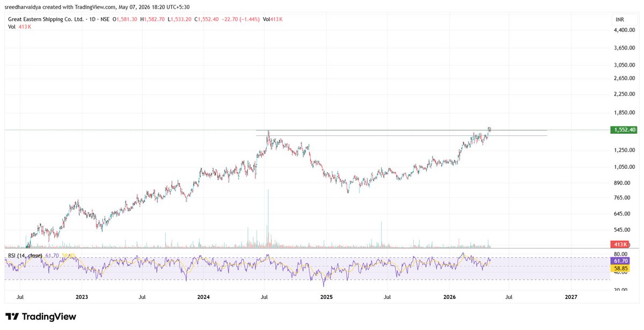Select the Great Eastern Shipping Co. Ltd. symbol title
The image size is (644, 330).
46,19
